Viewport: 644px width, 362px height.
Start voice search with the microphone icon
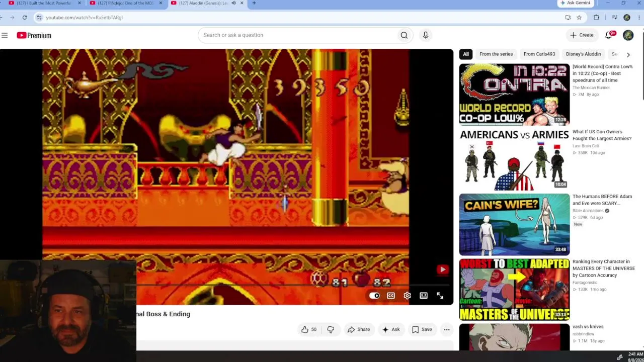(x=426, y=35)
